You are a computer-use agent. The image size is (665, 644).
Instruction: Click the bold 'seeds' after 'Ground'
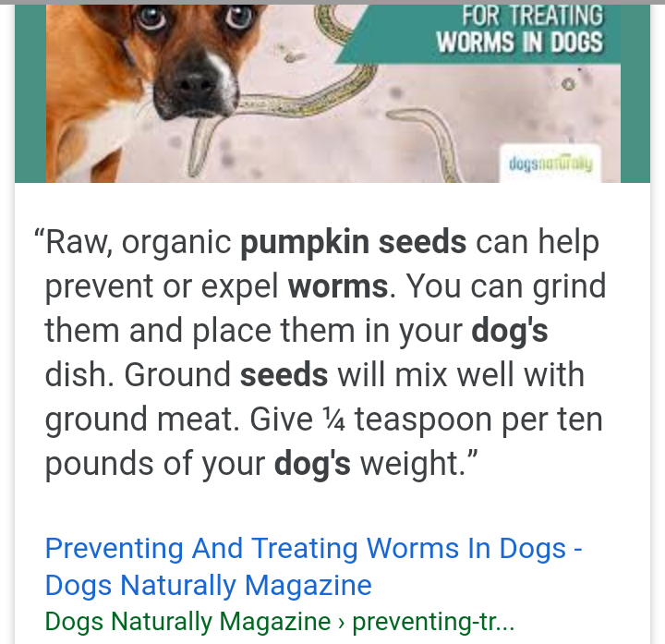tap(284, 374)
